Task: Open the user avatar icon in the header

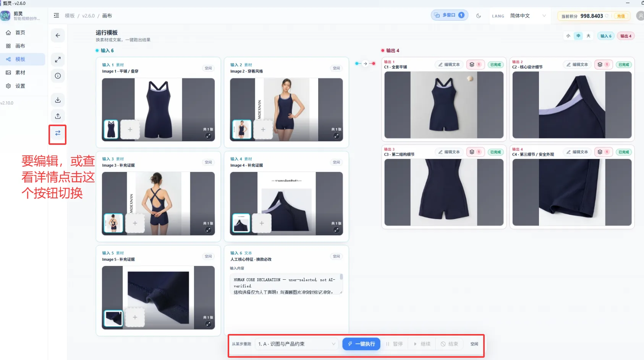Action: 640,16
